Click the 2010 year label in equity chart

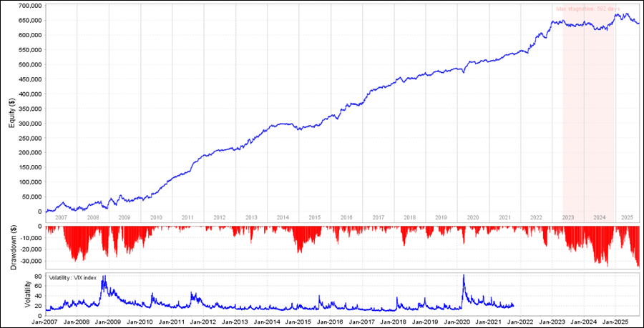pos(156,217)
